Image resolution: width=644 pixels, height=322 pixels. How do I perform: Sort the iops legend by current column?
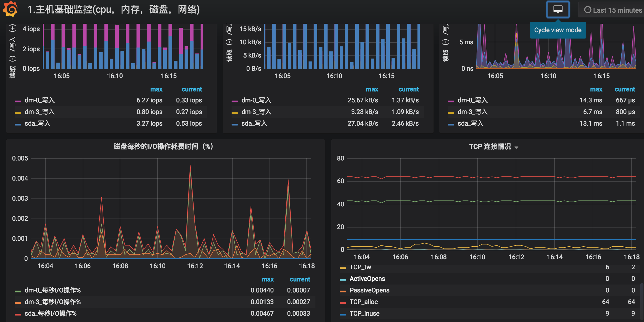coord(192,89)
